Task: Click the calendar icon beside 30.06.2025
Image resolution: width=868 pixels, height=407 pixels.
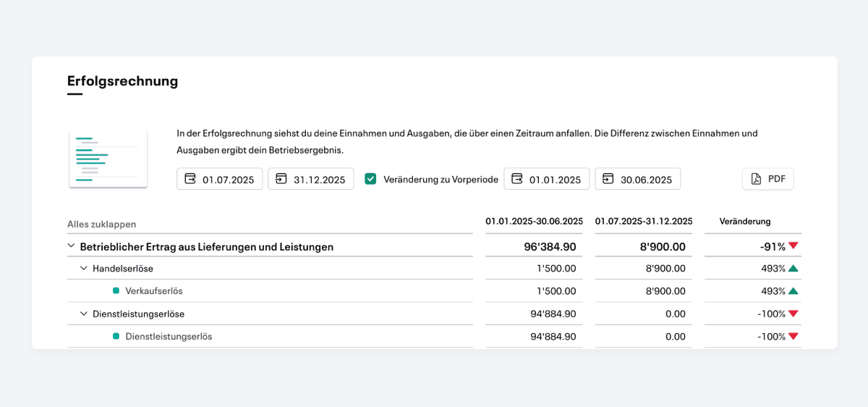Action: [x=608, y=179]
